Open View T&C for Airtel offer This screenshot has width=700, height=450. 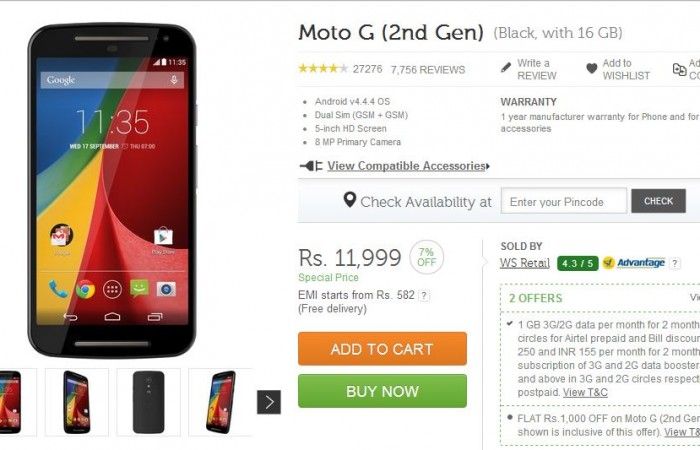click(x=585, y=392)
